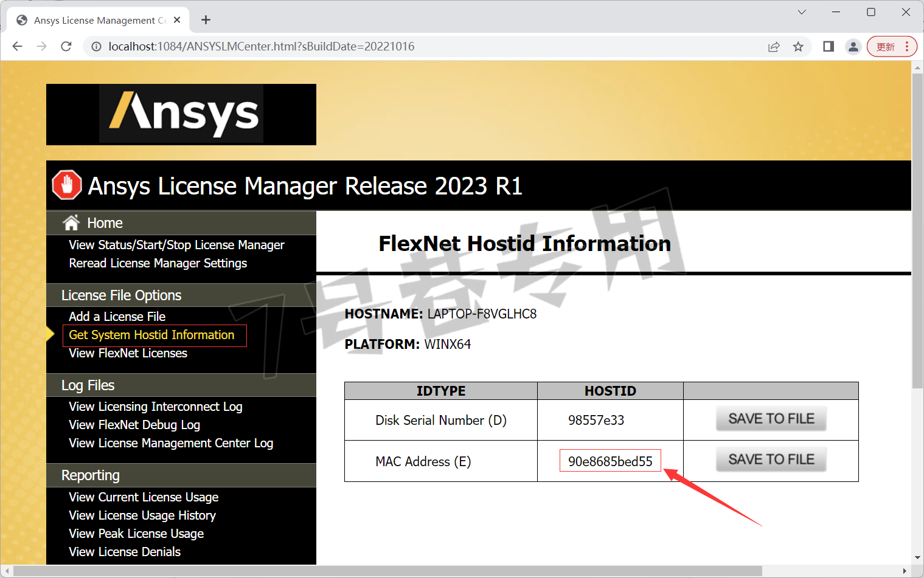The height and width of the screenshot is (578, 924).
Task: Click the HOSTID column header
Action: click(x=610, y=391)
